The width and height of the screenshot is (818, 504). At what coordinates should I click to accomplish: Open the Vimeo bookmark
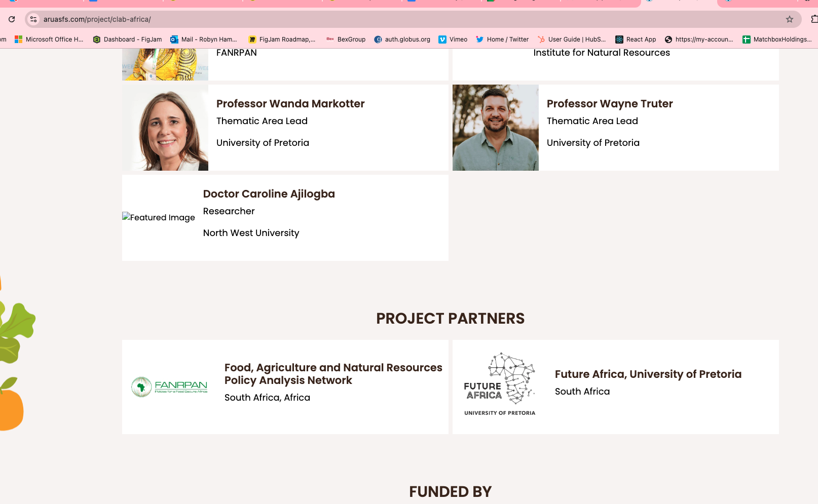coord(453,40)
